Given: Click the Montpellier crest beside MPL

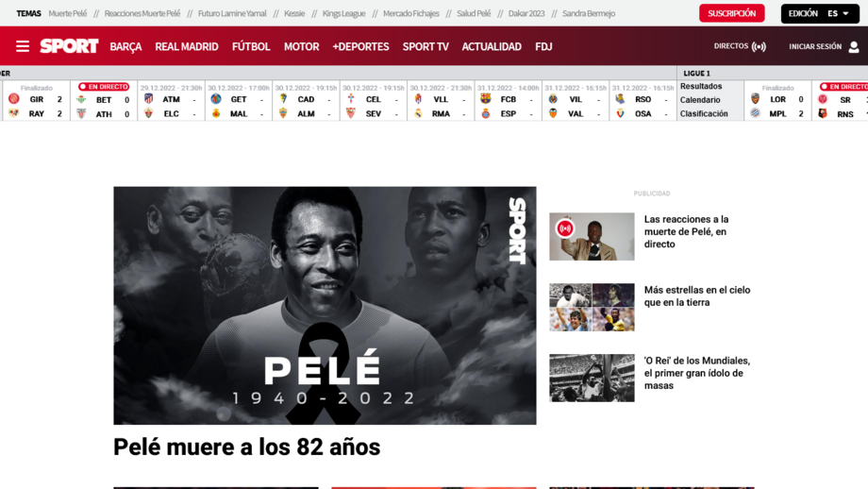Looking at the screenshot, I should pyautogui.click(x=755, y=113).
